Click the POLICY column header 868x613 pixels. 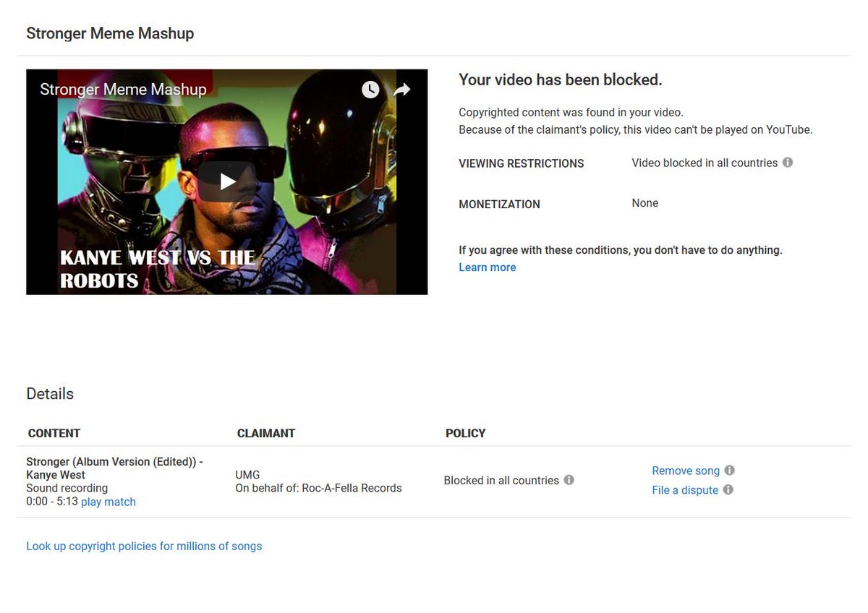coord(465,434)
